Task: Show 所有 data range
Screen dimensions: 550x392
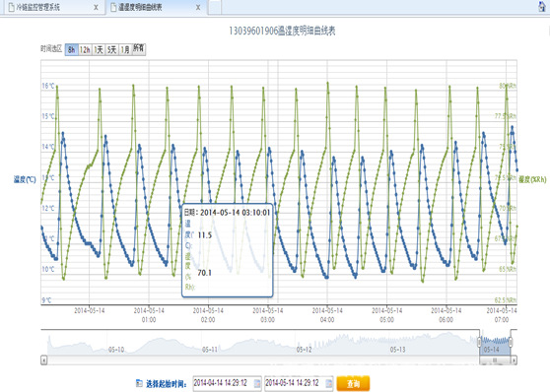Action: click(x=139, y=49)
